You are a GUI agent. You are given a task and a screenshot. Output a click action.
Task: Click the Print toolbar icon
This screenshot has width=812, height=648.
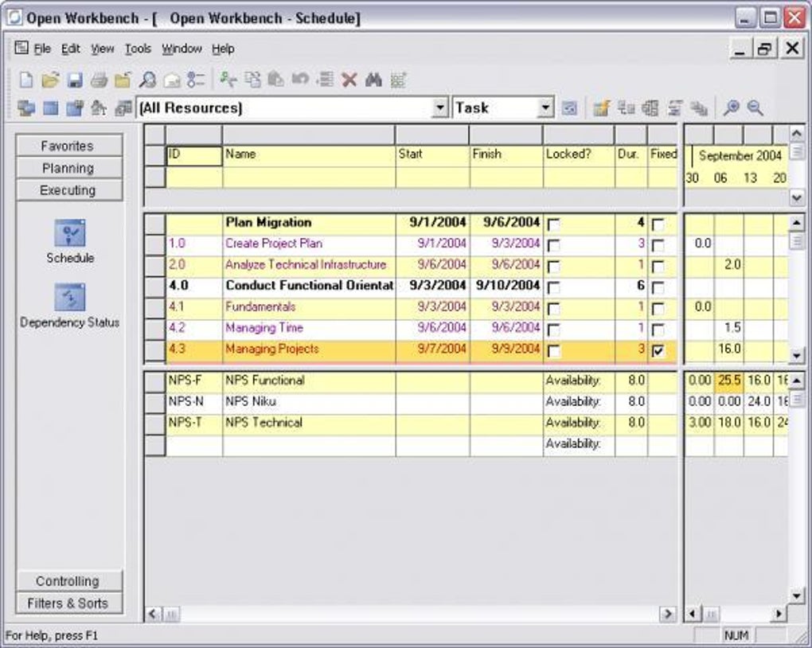99,80
